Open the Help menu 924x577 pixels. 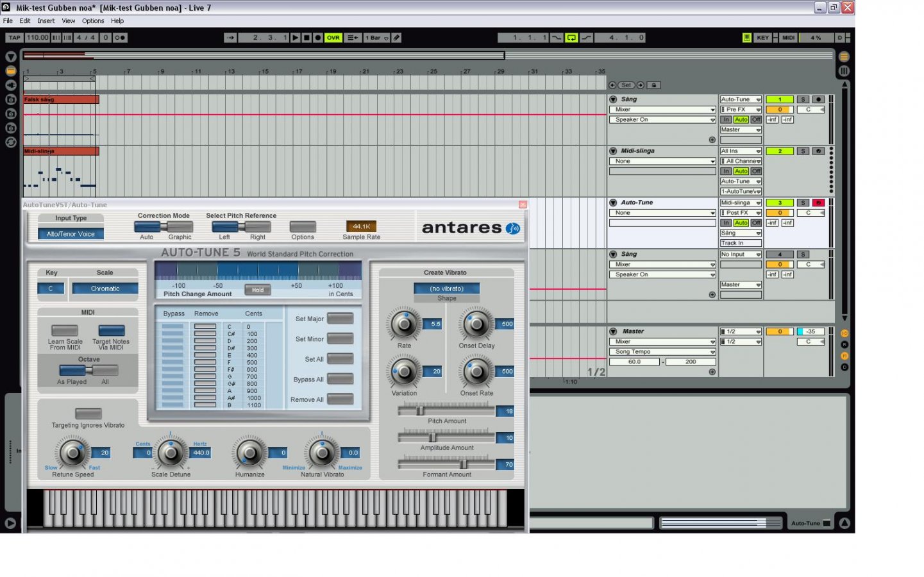tap(117, 21)
